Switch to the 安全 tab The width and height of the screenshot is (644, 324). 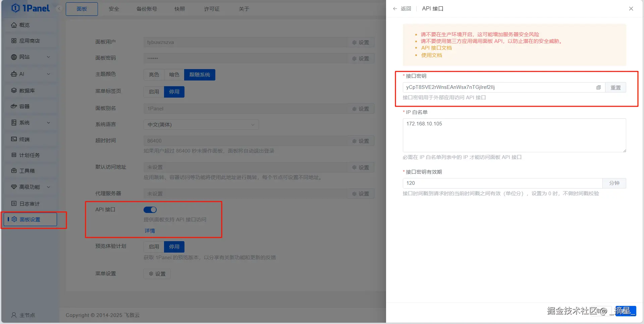tap(114, 9)
